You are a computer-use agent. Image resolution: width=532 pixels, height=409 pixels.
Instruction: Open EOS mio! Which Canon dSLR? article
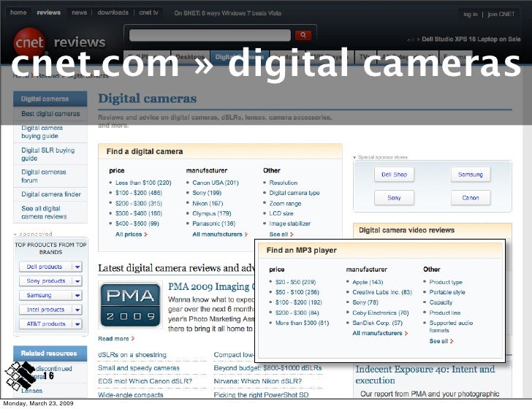click(x=145, y=381)
